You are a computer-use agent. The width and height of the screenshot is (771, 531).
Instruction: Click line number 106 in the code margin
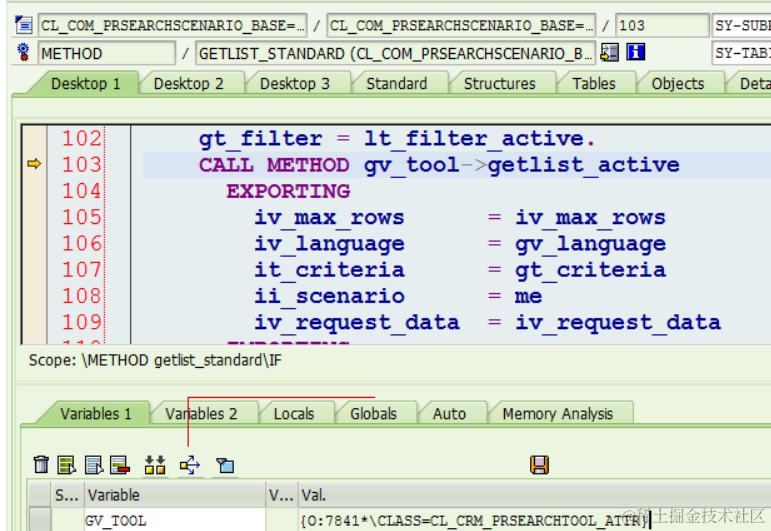(82, 243)
